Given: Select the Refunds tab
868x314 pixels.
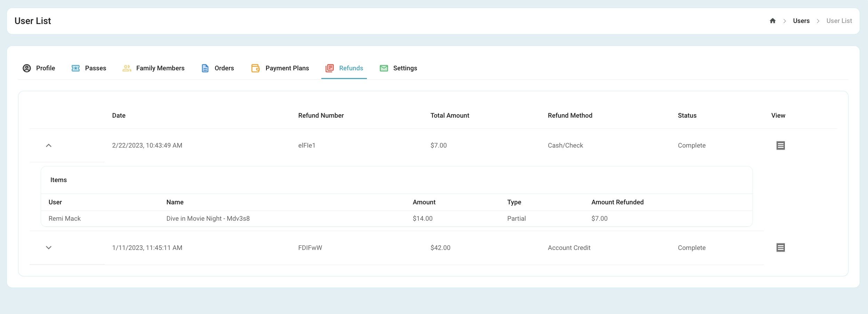Looking at the screenshot, I should click(x=344, y=68).
